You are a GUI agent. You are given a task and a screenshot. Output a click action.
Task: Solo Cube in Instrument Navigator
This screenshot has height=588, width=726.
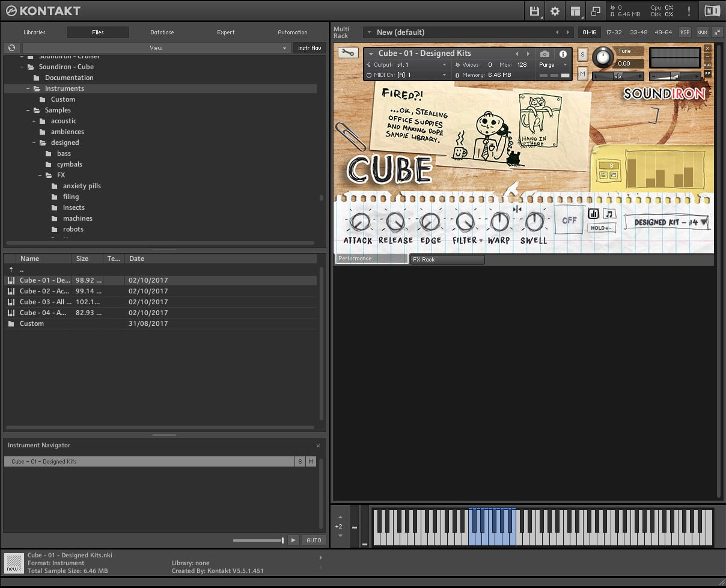point(300,462)
